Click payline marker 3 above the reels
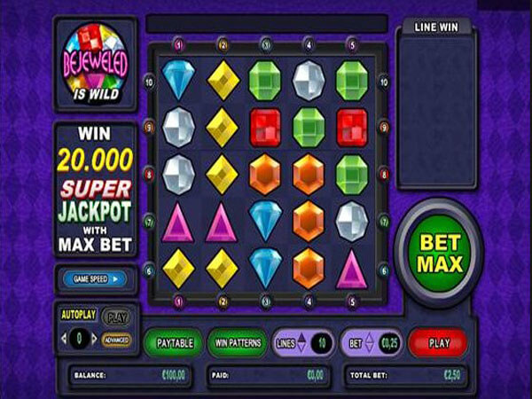This screenshot has width=532, height=399. 266,45
